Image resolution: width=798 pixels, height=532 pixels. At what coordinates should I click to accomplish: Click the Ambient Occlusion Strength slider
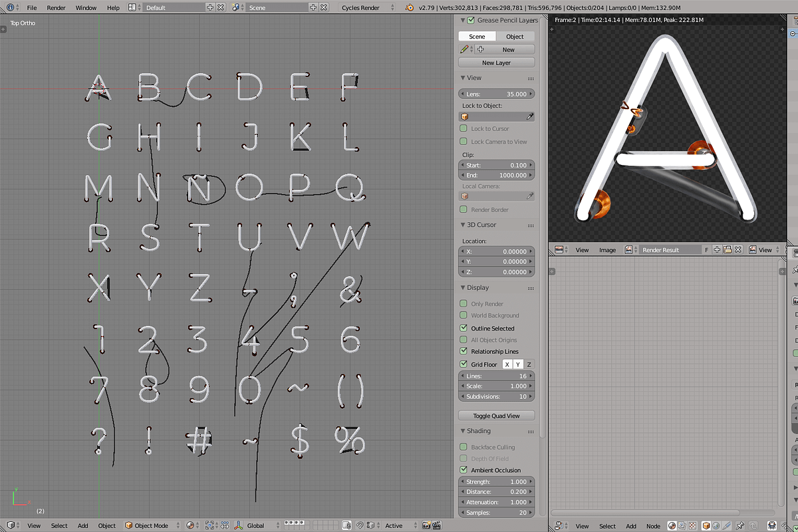497,481
